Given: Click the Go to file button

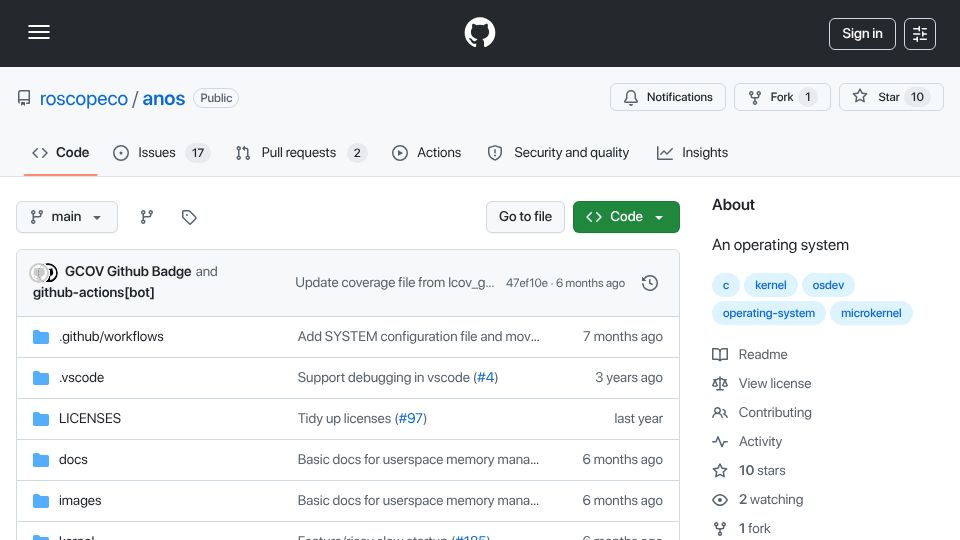Looking at the screenshot, I should (525, 217).
